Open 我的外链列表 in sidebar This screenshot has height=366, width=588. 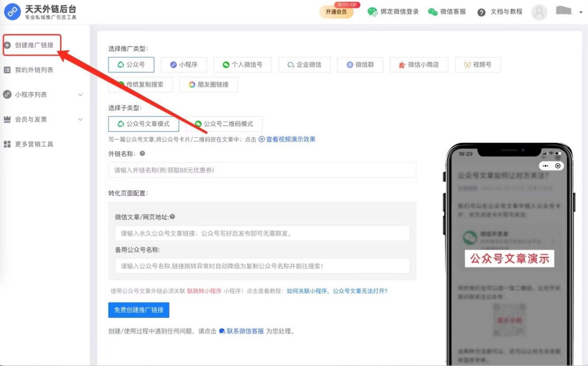click(34, 70)
